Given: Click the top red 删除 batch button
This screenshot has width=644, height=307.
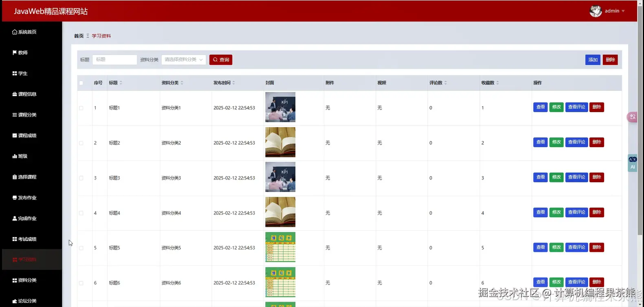Looking at the screenshot, I should pyautogui.click(x=610, y=60).
